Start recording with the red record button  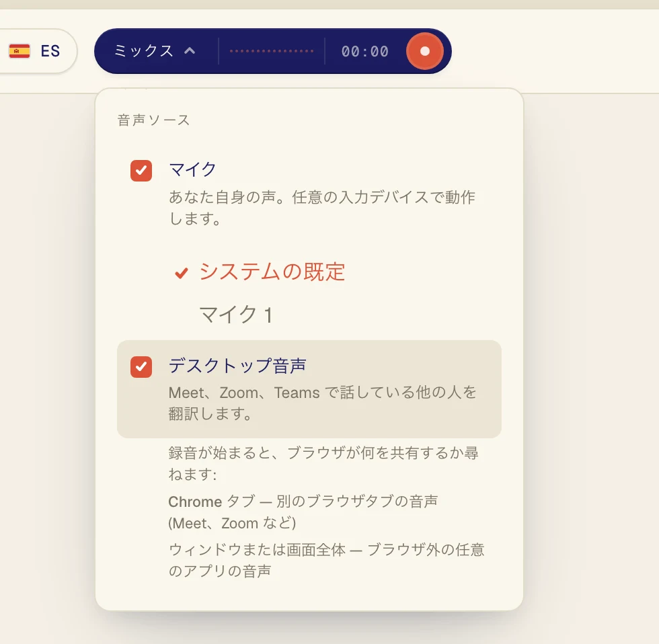pos(424,51)
